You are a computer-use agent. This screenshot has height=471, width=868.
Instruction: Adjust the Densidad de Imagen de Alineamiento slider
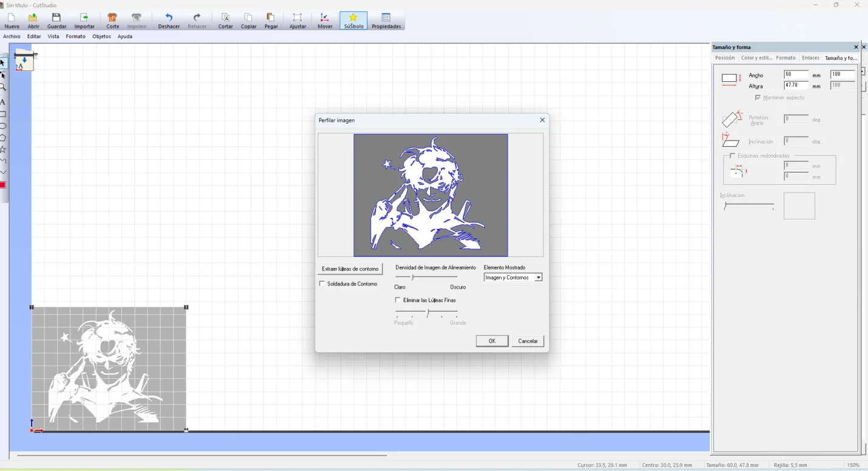click(x=426, y=277)
